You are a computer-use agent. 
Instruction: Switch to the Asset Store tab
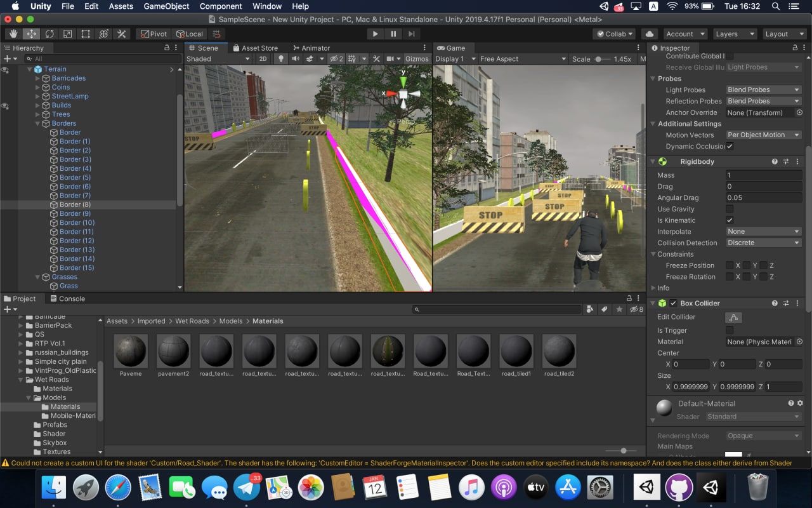pos(255,48)
